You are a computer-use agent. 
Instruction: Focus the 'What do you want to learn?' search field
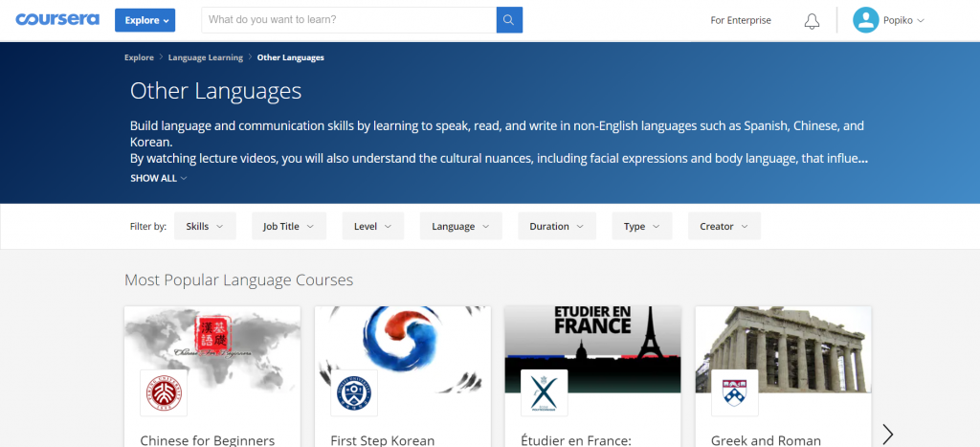[x=348, y=20]
